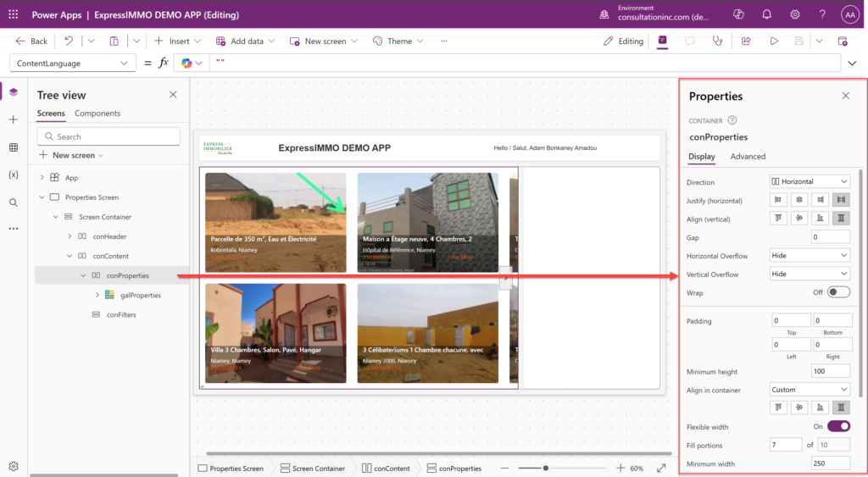The image size is (868, 477).
Task: Expand the App node in the tree
Action: click(42, 178)
